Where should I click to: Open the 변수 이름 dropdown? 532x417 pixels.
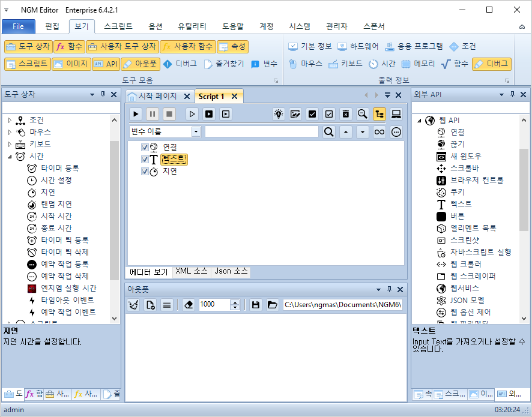[196, 132]
